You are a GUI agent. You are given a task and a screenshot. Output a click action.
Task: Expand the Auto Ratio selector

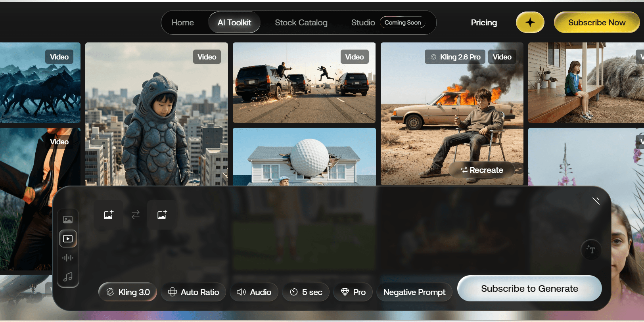click(x=194, y=292)
